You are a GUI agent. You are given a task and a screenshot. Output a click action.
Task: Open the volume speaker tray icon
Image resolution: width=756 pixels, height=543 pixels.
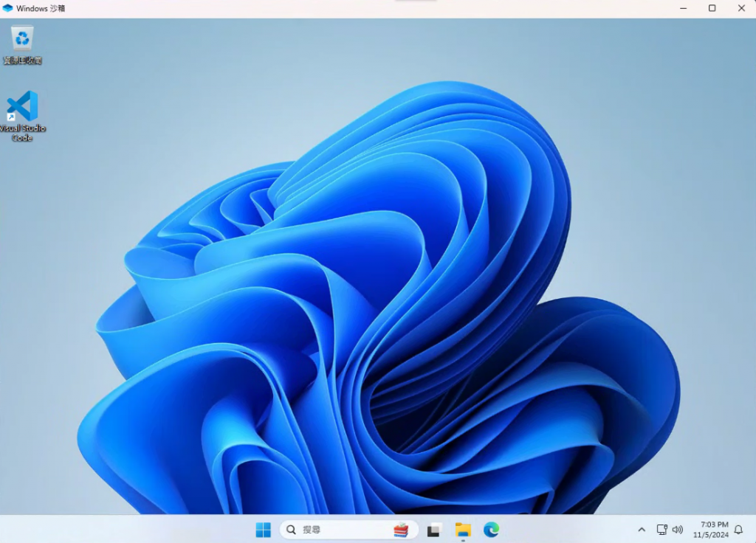coord(678,530)
